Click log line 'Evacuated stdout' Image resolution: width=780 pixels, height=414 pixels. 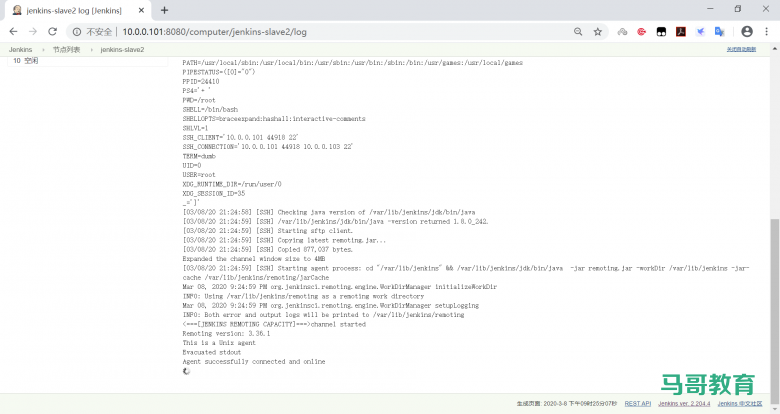pos(211,352)
